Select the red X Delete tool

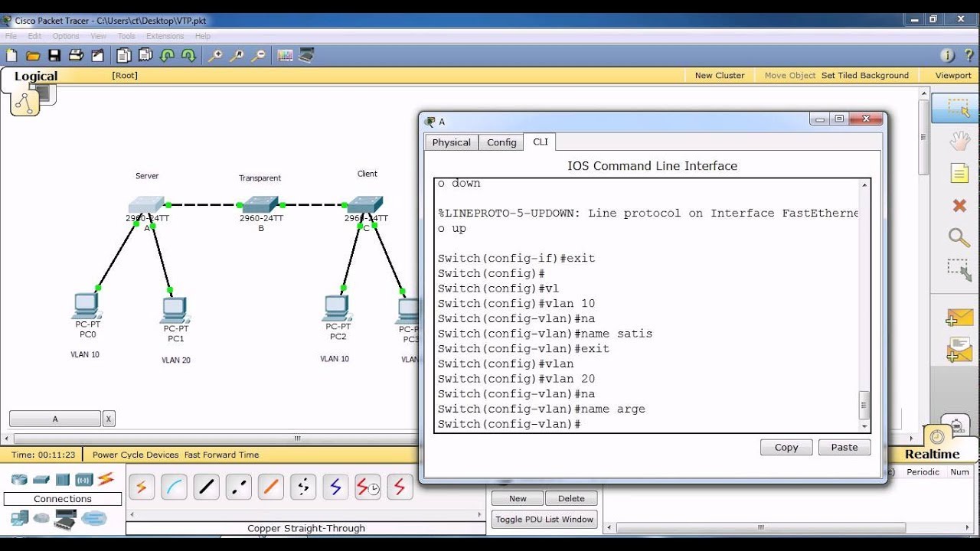tap(959, 205)
